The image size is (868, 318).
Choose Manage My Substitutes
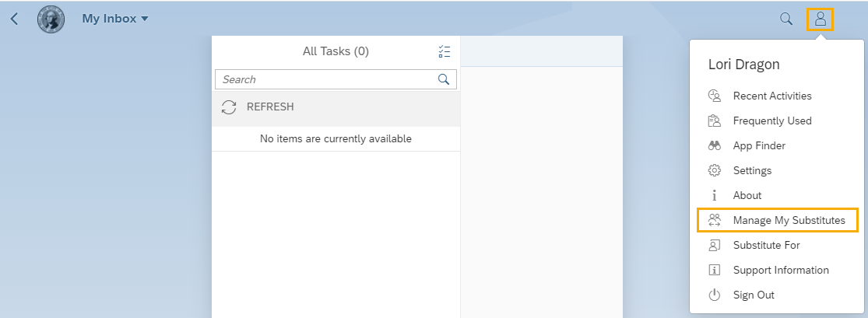788,221
